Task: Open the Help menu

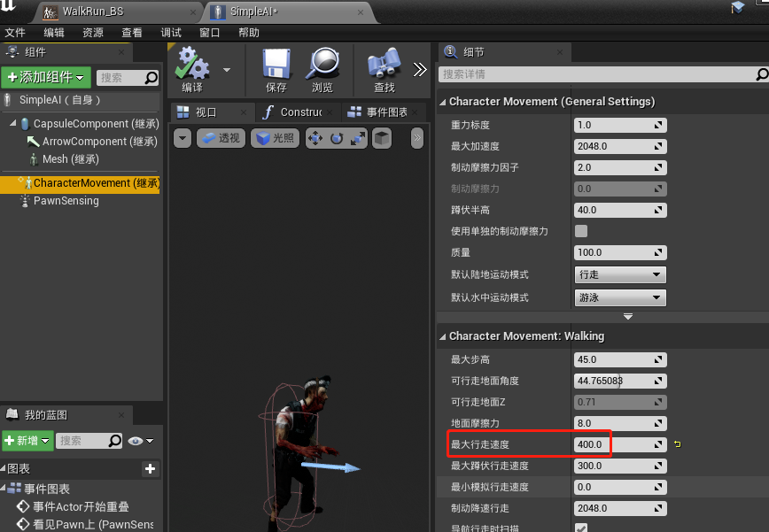Action: click(x=249, y=33)
